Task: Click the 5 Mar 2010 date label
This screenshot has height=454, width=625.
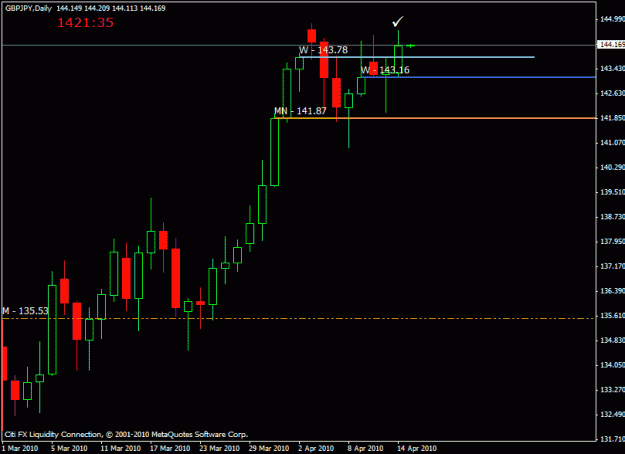Action: pyautogui.click(x=69, y=448)
